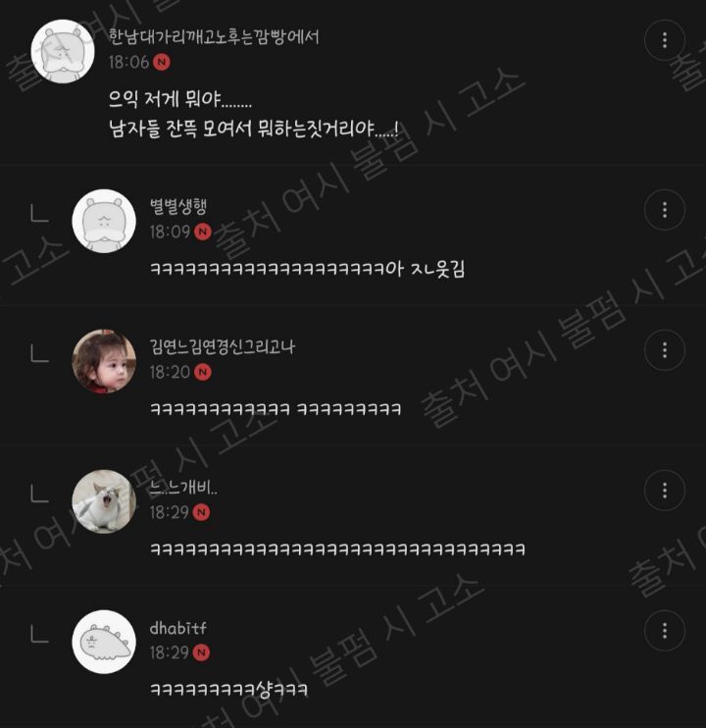Tap the N badge on the 느..느개비.. reply
This screenshot has height=728, width=706.
201,512
